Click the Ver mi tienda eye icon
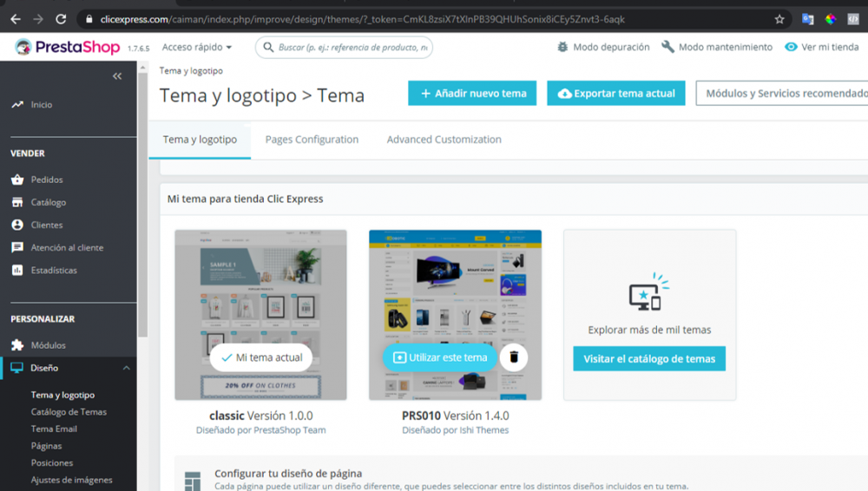 click(791, 47)
